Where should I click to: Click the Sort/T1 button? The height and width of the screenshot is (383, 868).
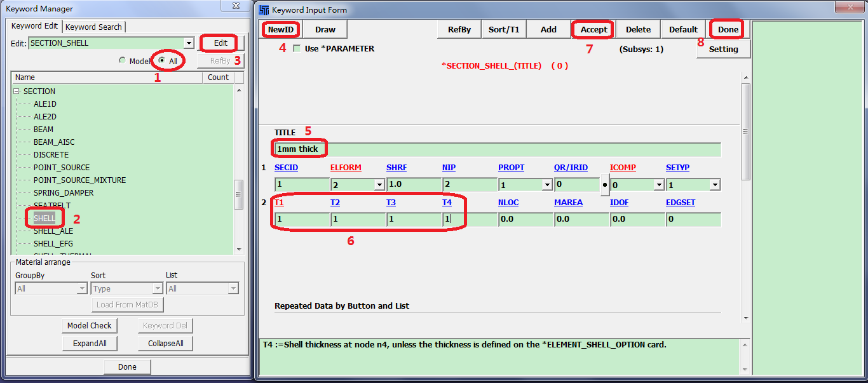[504, 29]
